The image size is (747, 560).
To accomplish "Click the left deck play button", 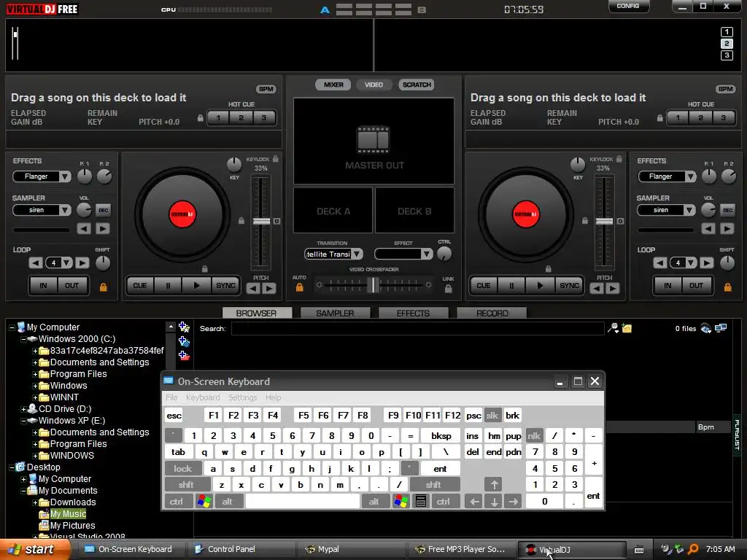I will [197, 286].
